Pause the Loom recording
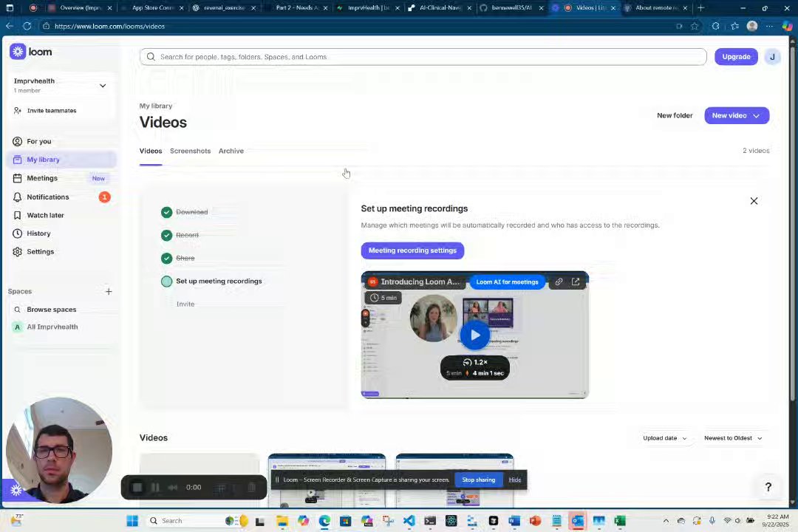 (155, 488)
